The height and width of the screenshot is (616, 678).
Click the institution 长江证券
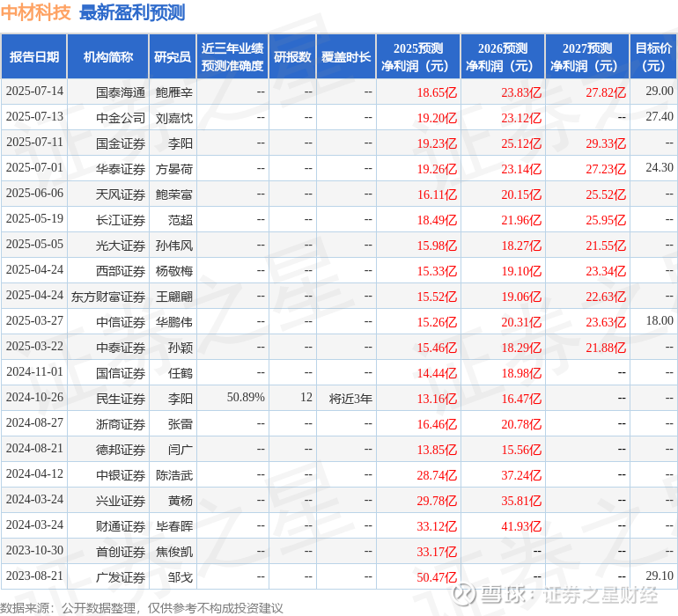121,220
